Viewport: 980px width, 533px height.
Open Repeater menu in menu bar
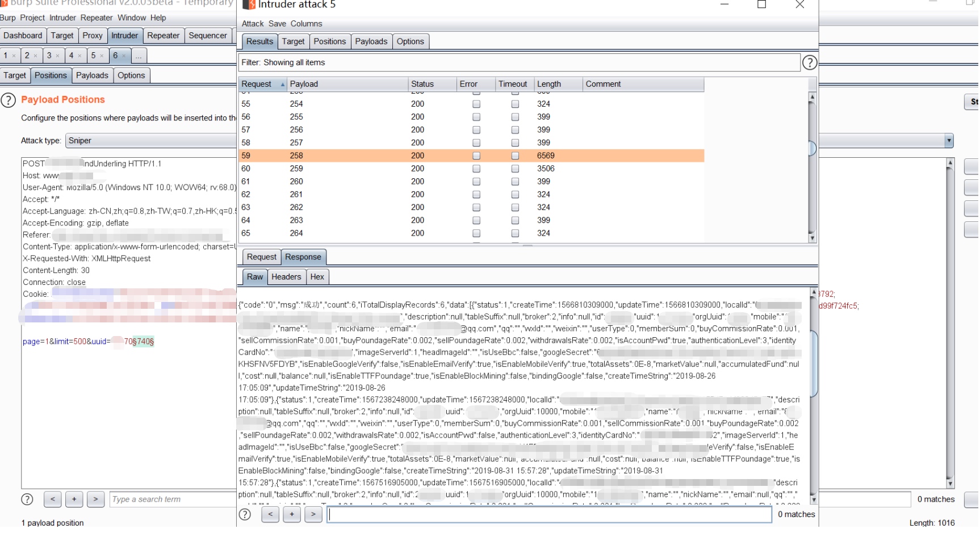pyautogui.click(x=97, y=18)
